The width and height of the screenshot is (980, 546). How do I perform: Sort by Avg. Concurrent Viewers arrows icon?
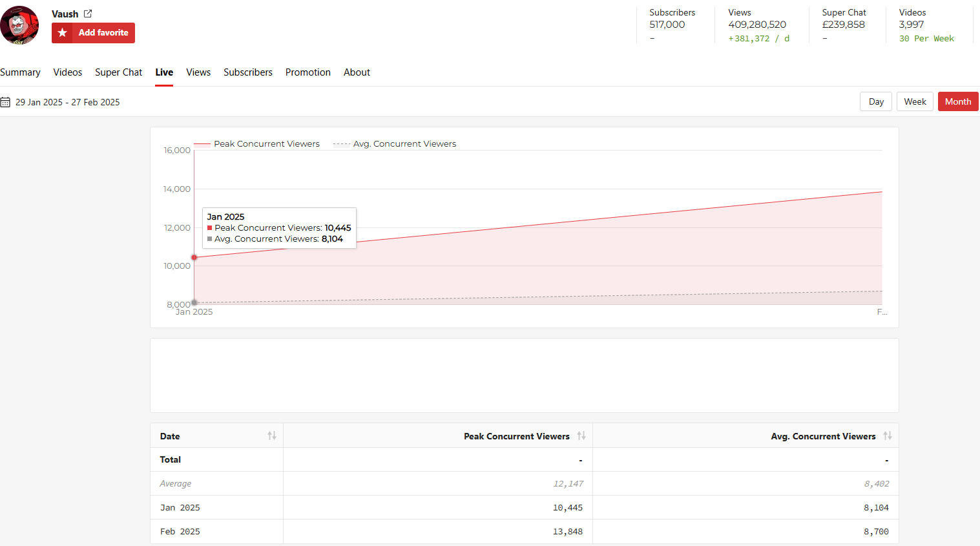(x=888, y=436)
